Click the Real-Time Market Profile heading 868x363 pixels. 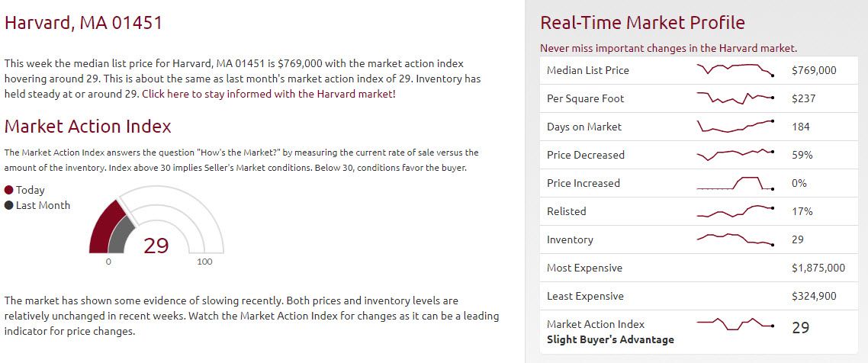tap(642, 23)
